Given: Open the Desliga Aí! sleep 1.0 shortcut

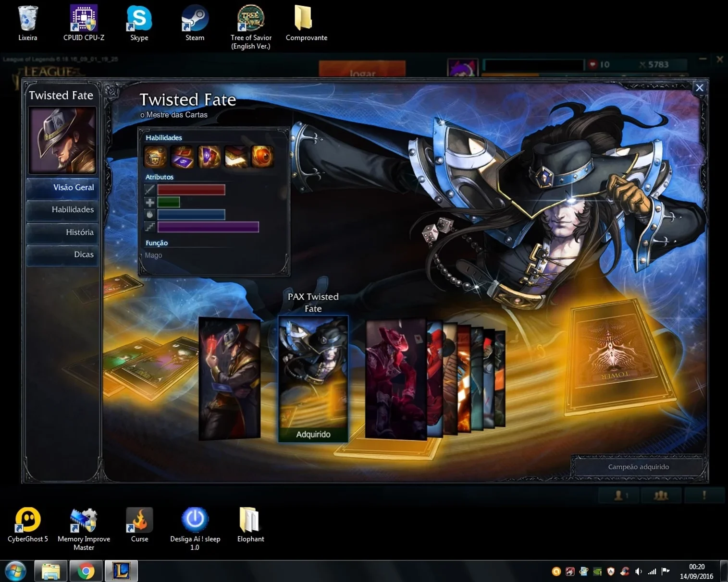Looking at the screenshot, I should point(195,529).
